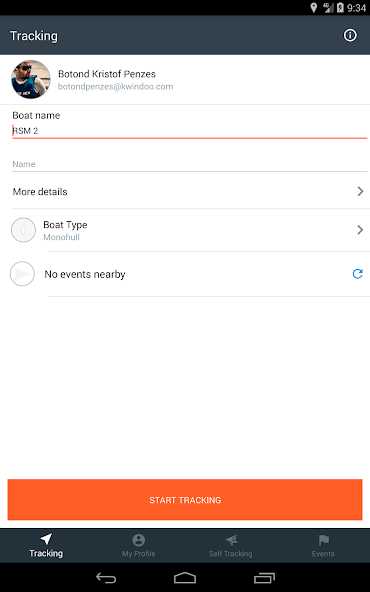This screenshot has height=592, width=370.
Task: Open the info icon in header
Action: [x=350, y=35]
